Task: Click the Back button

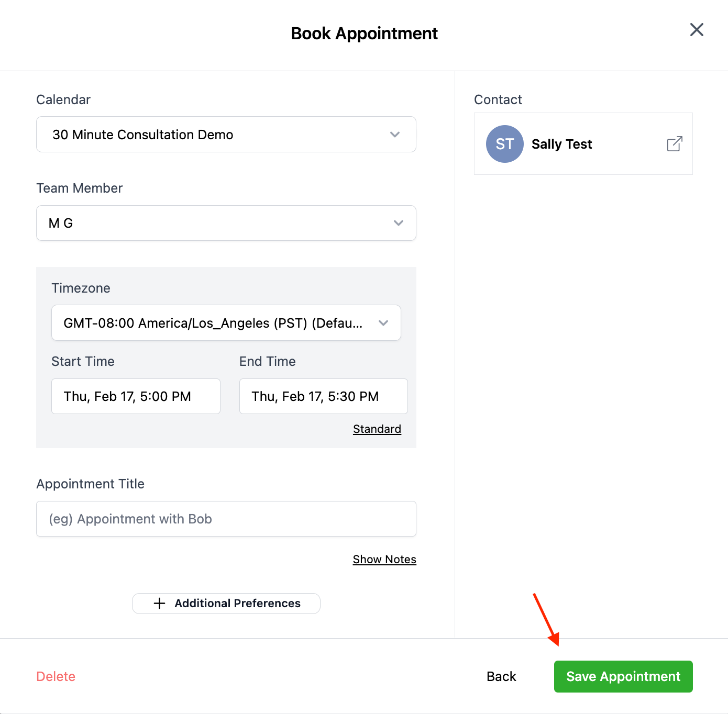Action: click(501, 676)
